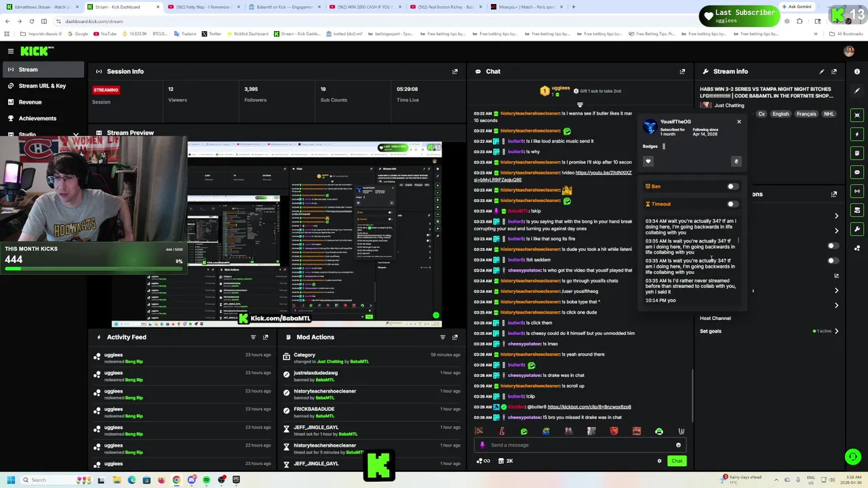The height and width of the screenshot is (488, 868).
Task: Click the English language tag
Action: coord(781,114)
